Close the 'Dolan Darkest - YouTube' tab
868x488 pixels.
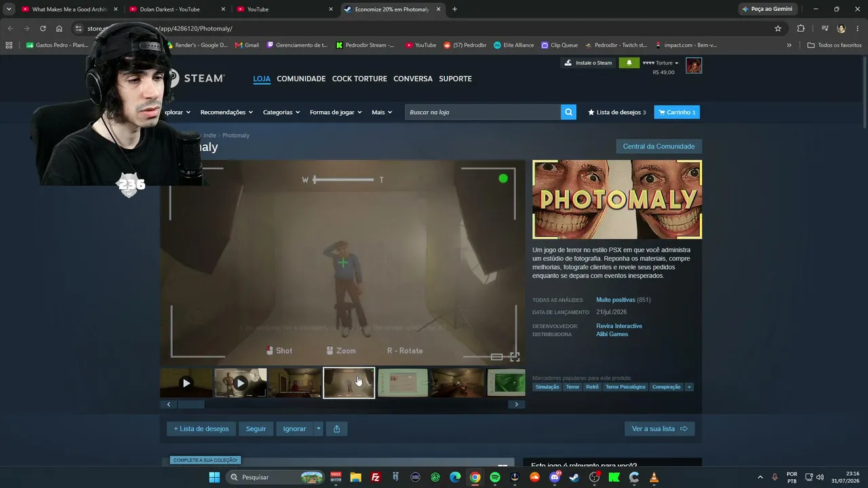point(222,9)
